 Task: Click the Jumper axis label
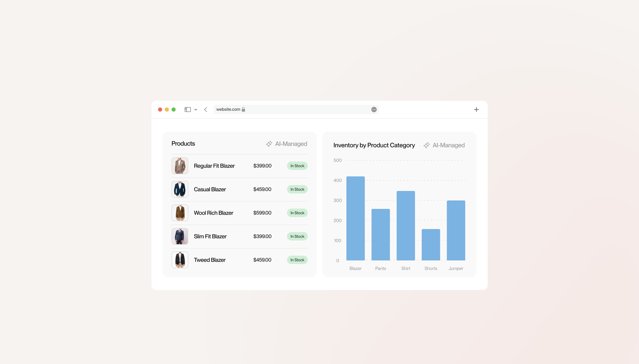456,269
